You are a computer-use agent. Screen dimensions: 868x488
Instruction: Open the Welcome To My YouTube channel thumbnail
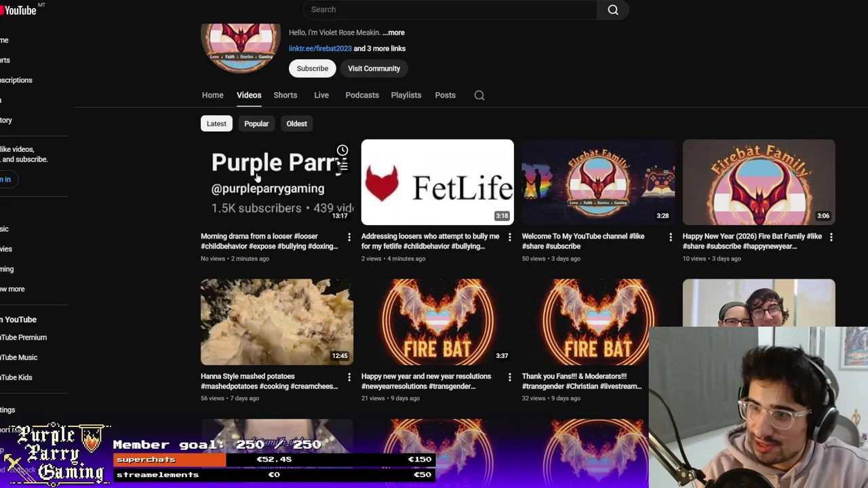pyautogui.click(x=598, y=182)
